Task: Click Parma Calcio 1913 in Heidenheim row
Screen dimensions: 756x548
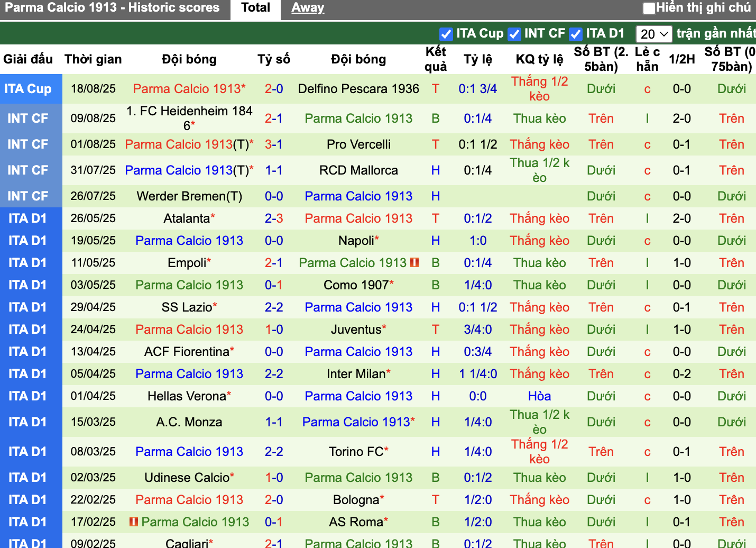Action: pyautogui.click(x=358, y=118)
